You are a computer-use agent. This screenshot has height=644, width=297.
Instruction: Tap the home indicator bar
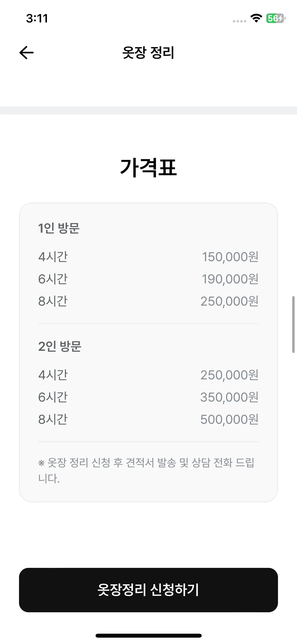click(148, 636)
